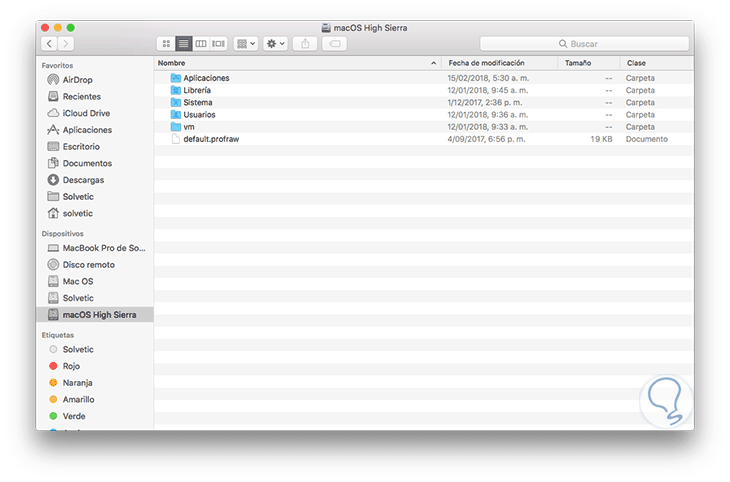
Task: Open Aplicaciones in the Favoritos sidebar
Action: point(95,130)
